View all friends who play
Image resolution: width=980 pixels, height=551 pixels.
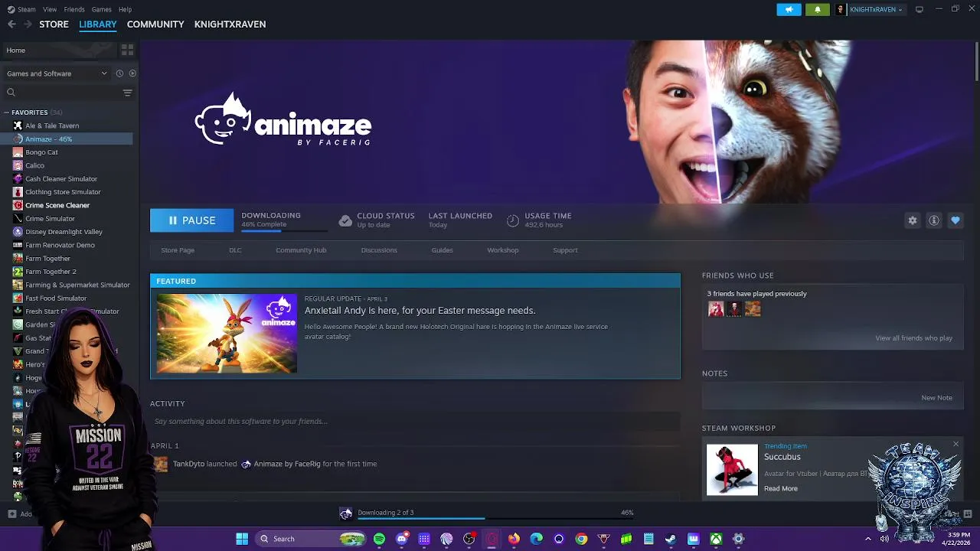point(913,338)
